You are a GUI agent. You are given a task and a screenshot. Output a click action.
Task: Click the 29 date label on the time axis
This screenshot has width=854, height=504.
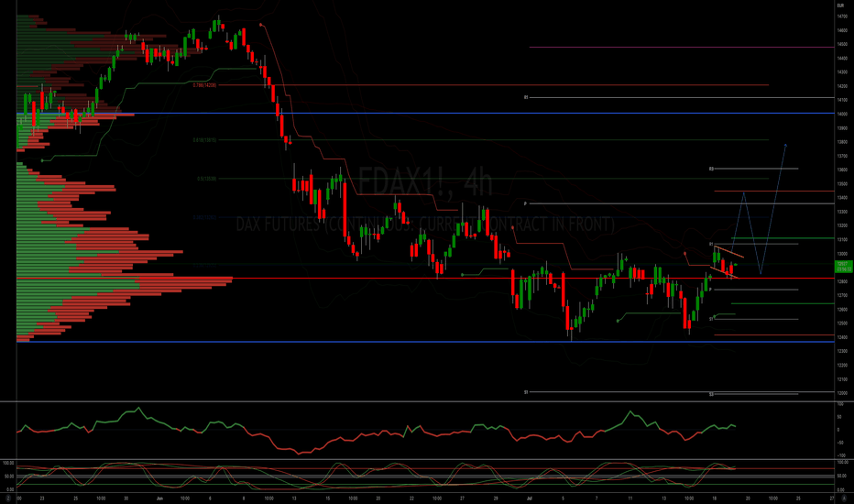click(496, 498)
